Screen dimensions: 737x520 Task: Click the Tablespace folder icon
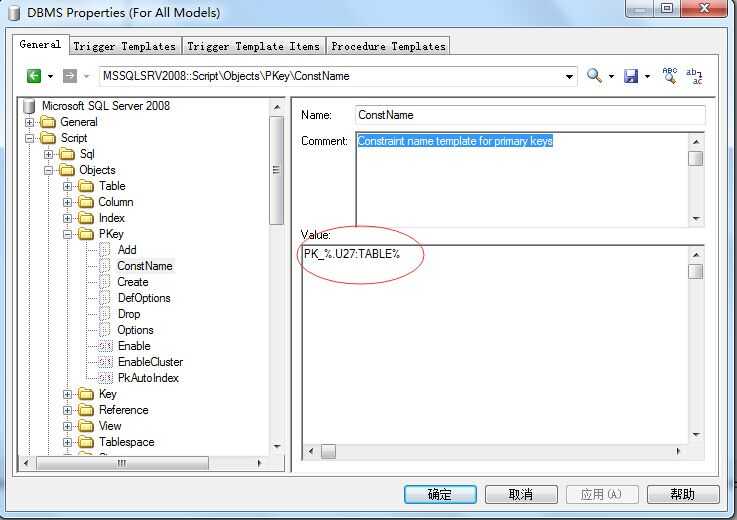click(x=86, y=442)
